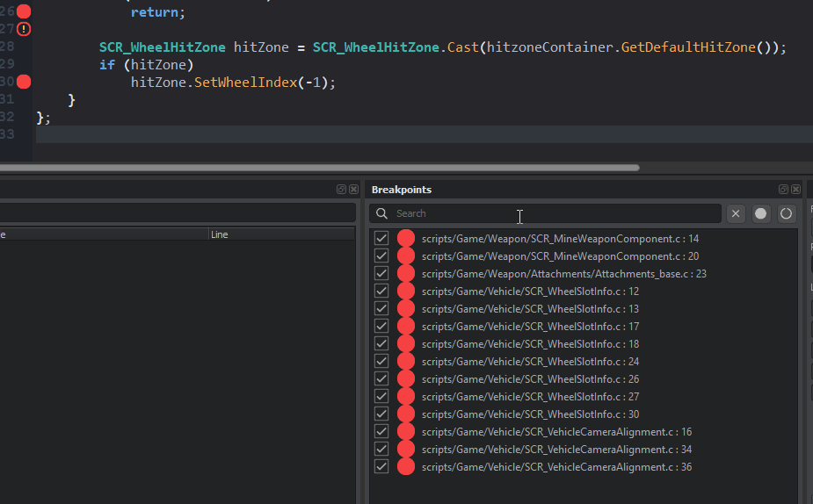
Task: Uncheck SCR_WheelSlotInfo.c : 12 breakpoint
Action: click(381, 291)
